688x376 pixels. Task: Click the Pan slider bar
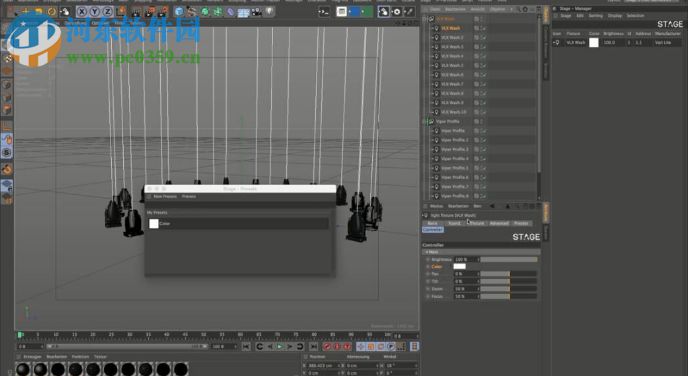(509, 274)
